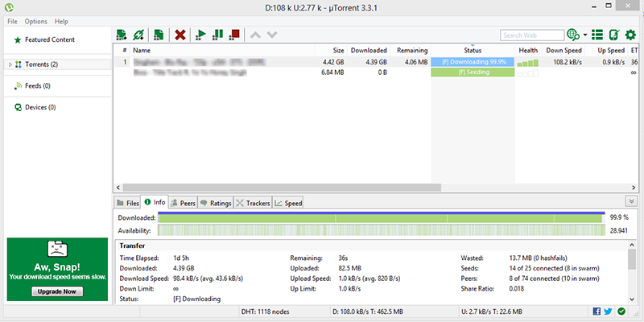Viewport: 644px width, 322px height.
Task: Click the Twitter icon in status bar
Action: pos(609,312)
